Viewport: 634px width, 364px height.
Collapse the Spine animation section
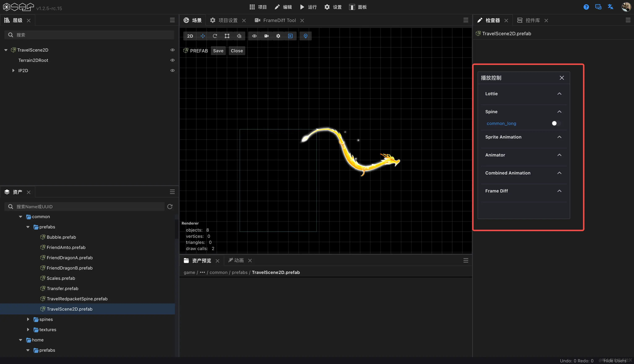coord(560,111)
